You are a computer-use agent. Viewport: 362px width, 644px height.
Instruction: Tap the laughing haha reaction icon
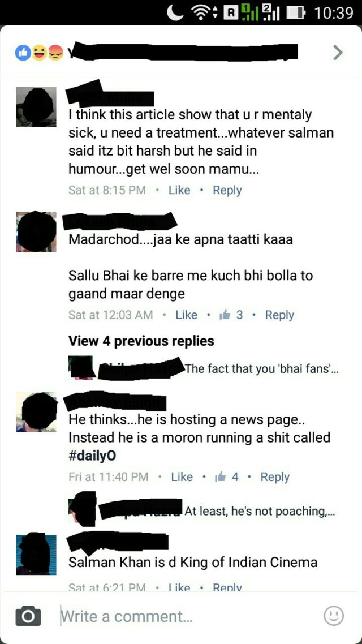[39, 53]
